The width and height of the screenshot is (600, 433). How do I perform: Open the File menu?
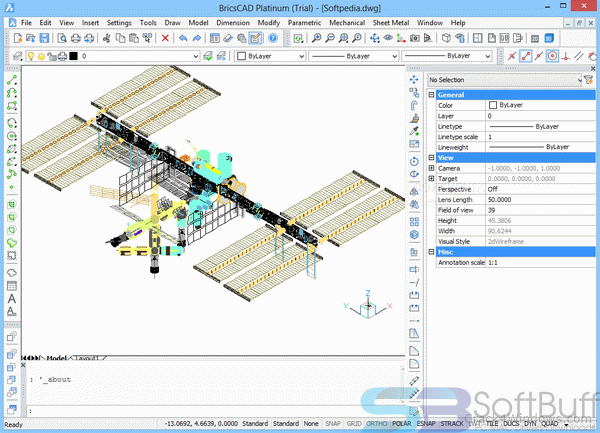(x=26, y=23)
